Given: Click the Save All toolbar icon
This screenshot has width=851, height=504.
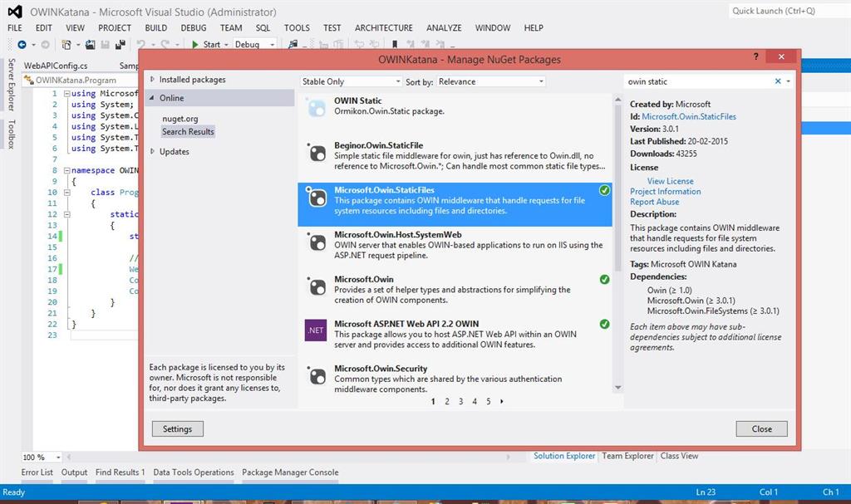Looking at the screenshot, I should click(120, 45).
